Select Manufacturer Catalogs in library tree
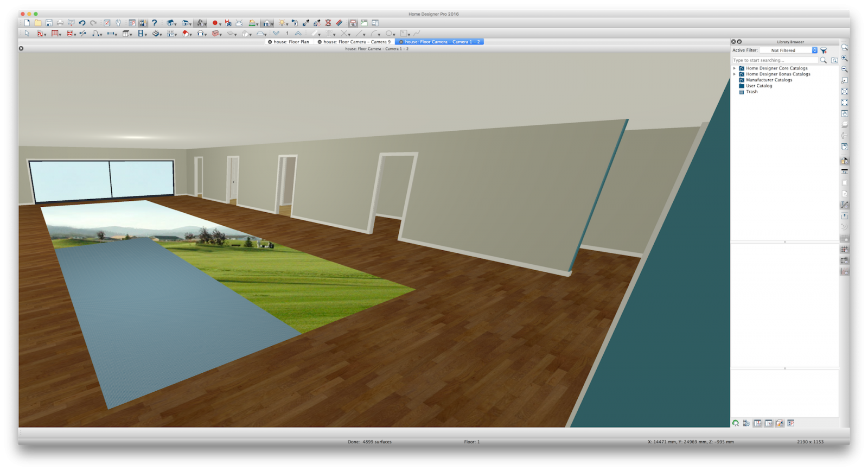Image resolution: width=868 pixels, height=471 pixels. [769, 80]
